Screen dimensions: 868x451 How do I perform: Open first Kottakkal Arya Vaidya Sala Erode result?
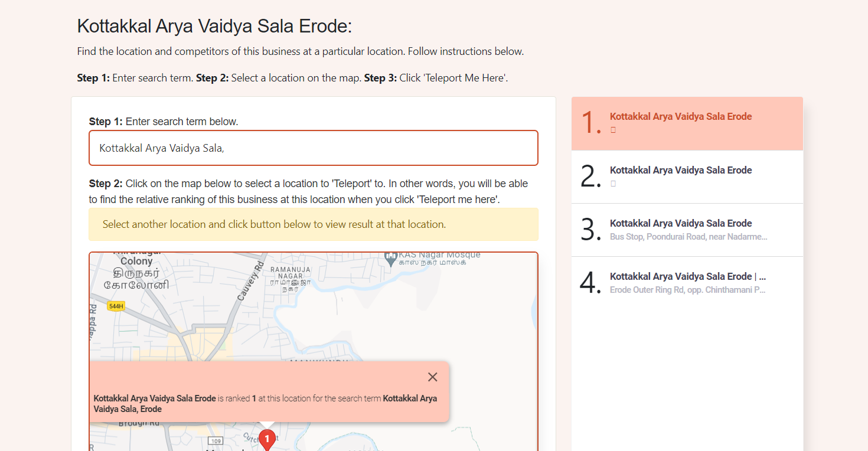click(687, 123)
